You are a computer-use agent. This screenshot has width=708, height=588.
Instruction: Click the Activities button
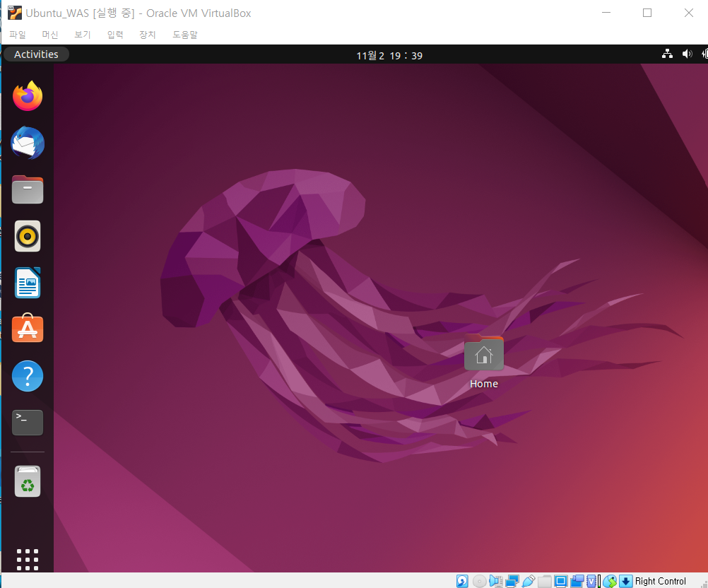point(36,54)
